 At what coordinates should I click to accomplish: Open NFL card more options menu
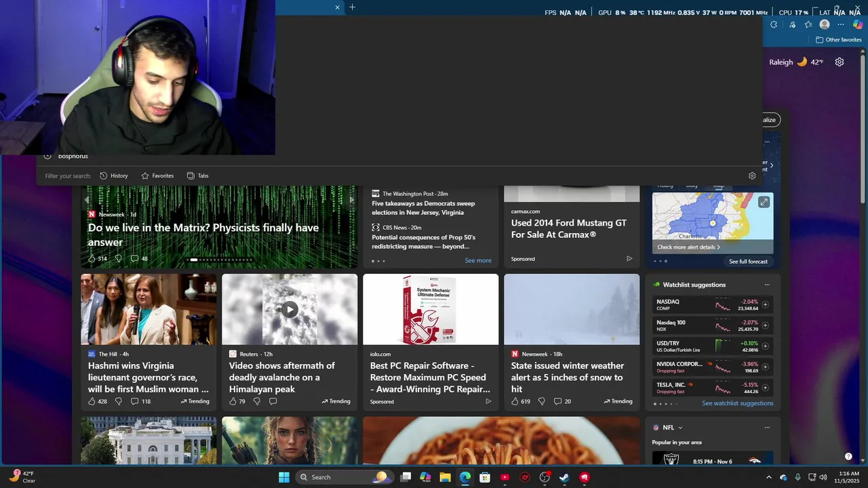pyautogui.click(x=767, y=428)
